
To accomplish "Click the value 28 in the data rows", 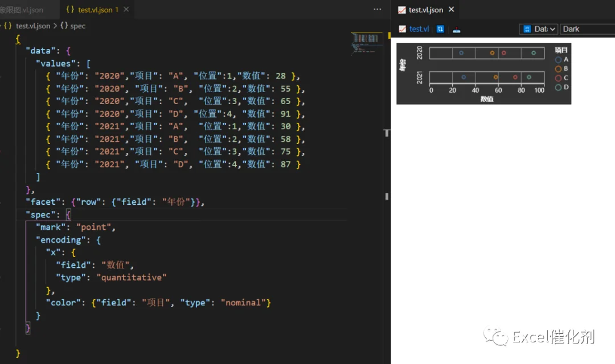I will (x=280, y=76).
